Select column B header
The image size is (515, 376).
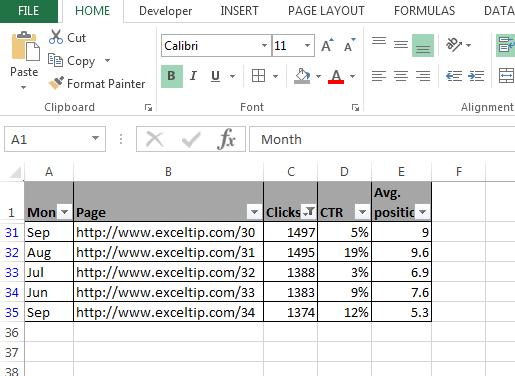coord(168,172)
